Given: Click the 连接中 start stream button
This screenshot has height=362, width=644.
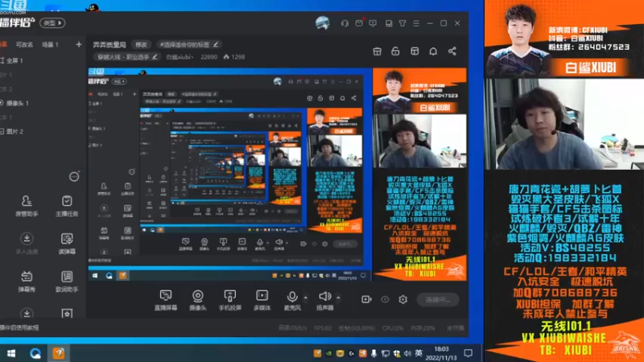Looking at the screenshot, I should pyautogui.click(x=438, y=299).
